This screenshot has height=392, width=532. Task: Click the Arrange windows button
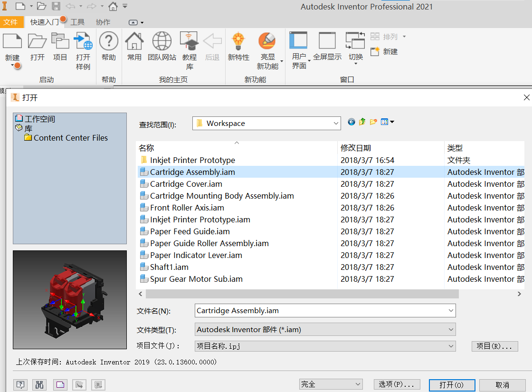coord(388,37)
